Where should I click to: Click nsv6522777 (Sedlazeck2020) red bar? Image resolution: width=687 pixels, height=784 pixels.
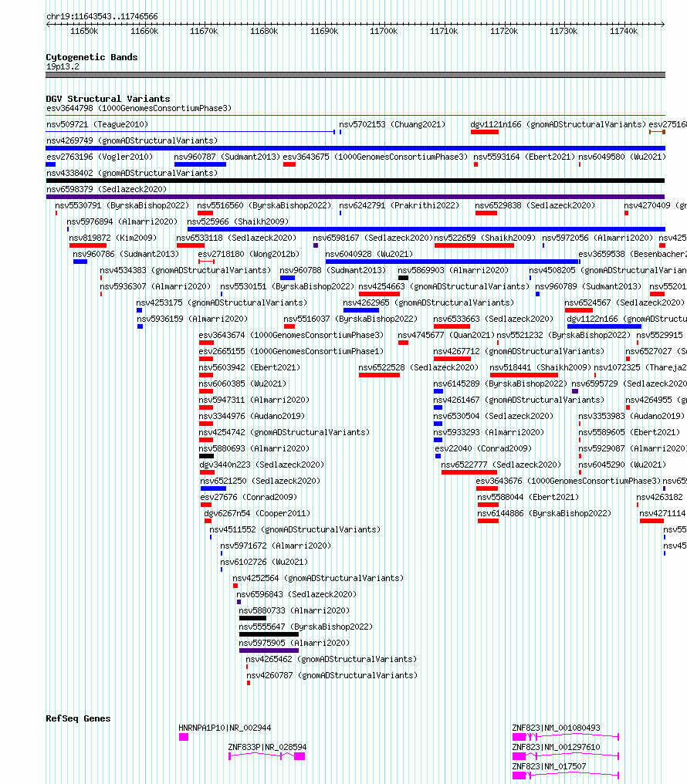click(469, 472)
